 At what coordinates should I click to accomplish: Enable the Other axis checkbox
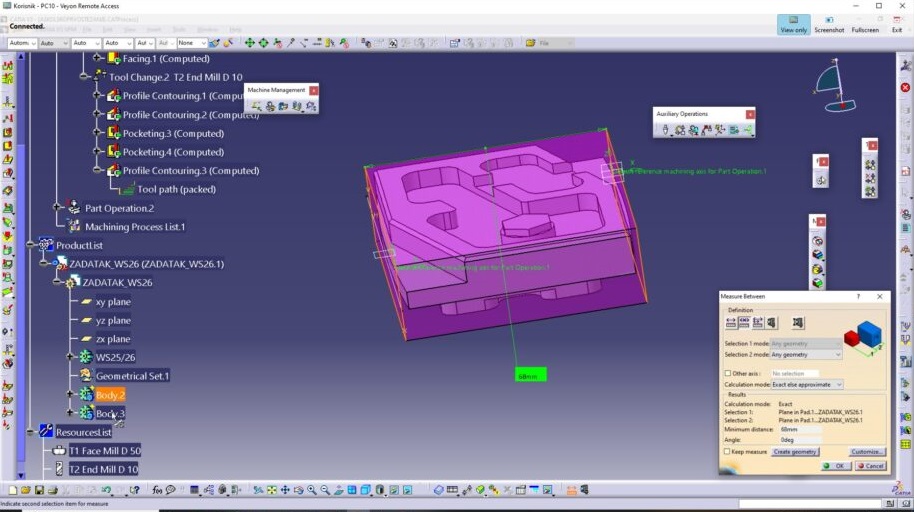(x=727, y=373)
